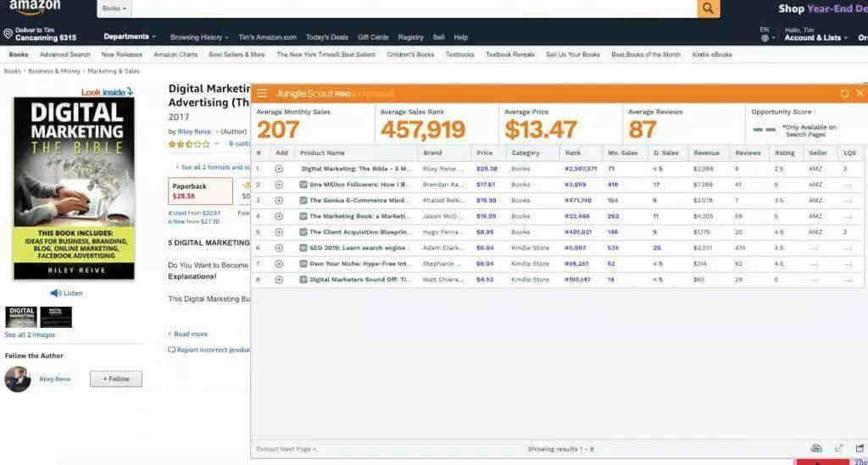
Task: Open the Advanced Search tab
Action: [64, 55]
